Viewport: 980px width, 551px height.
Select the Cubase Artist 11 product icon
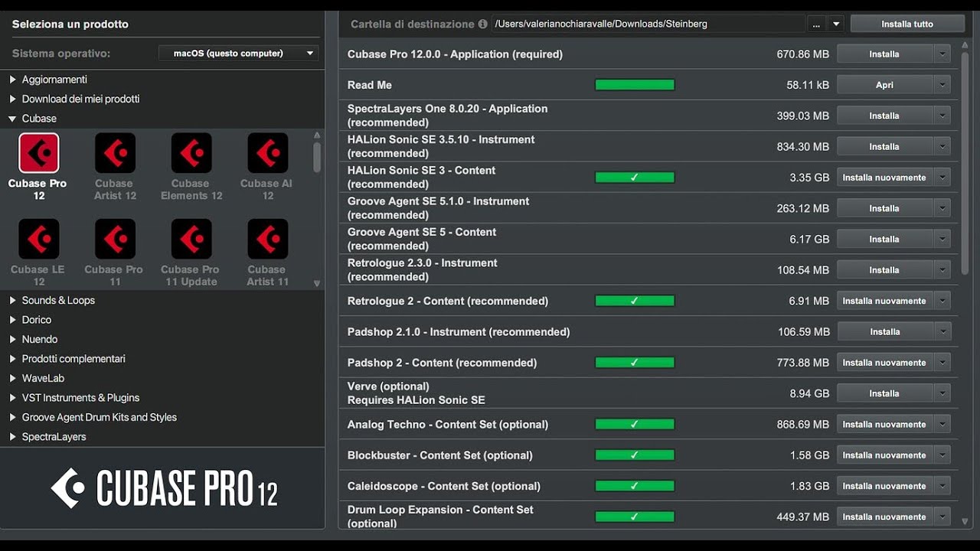coord(268,239)
